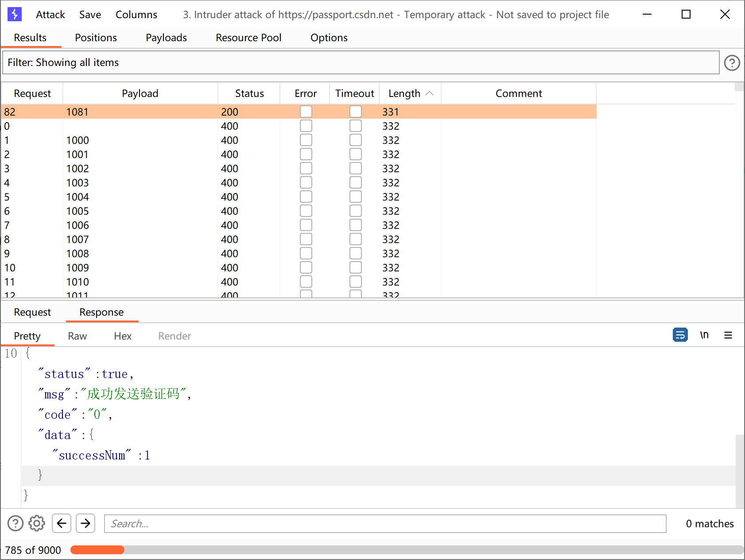Image resolution: width=745 pixels, height=560 pixels.
Task: Toggle Error checkbox for request 82
Action: 306,112
